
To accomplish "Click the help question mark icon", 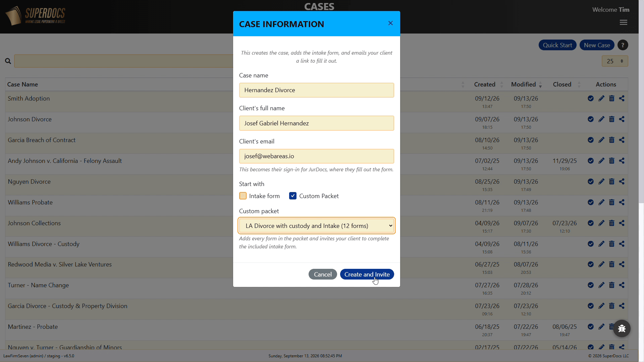I will [623, 45].
